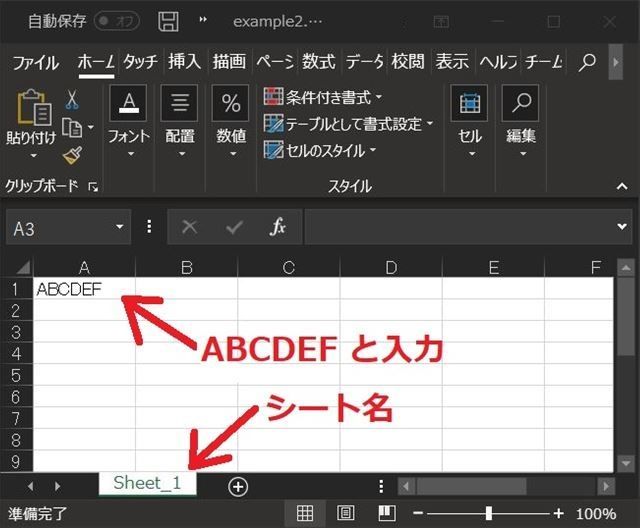The width and height of the screenshot is (640, 528).
Task: Click the Cut scissors icon
Action: [x=72, y=99]
